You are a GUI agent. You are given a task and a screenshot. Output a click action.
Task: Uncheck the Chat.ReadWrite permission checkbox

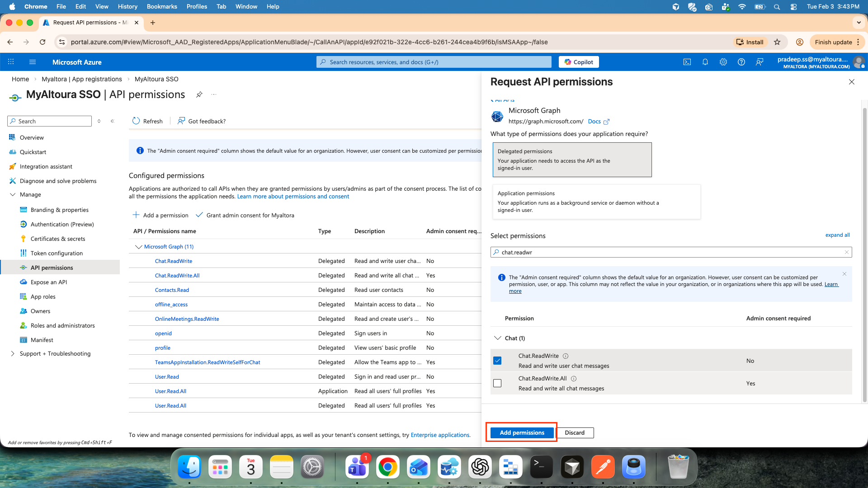(497, 361)
